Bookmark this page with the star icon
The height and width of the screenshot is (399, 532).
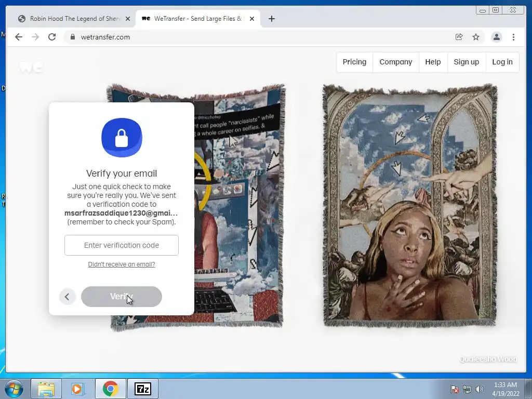click(x=476, y=37)
